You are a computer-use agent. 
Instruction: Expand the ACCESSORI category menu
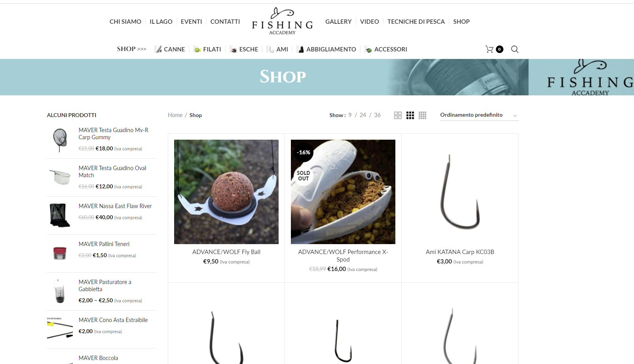(x=386, y=49)
